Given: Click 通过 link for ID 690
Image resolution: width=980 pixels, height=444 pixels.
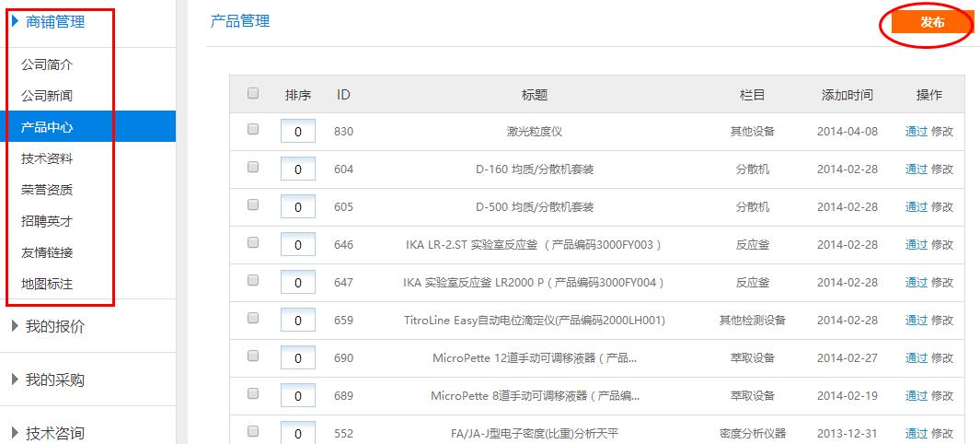Looking at the screenshot, I should point(917,357).
